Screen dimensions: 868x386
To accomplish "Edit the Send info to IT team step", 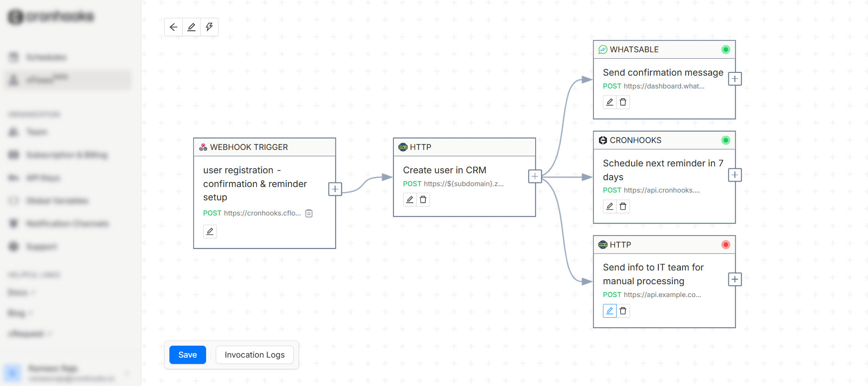I will click(x=610, y=311).
